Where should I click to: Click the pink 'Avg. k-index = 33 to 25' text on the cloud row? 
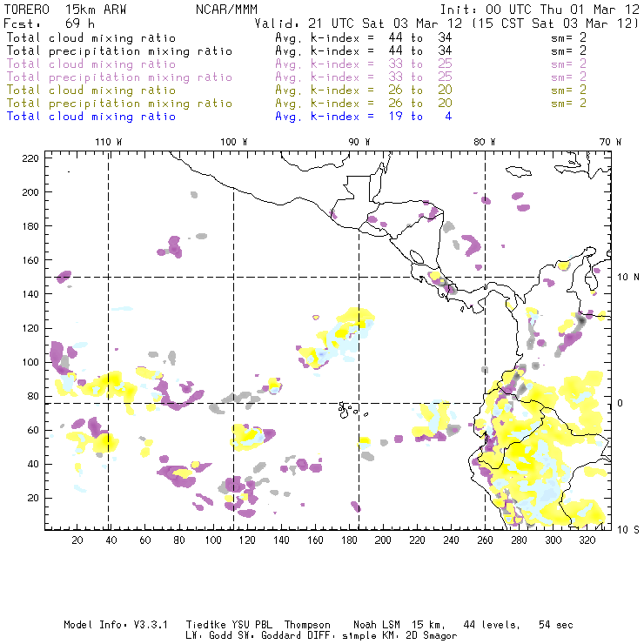click(364, 64)
